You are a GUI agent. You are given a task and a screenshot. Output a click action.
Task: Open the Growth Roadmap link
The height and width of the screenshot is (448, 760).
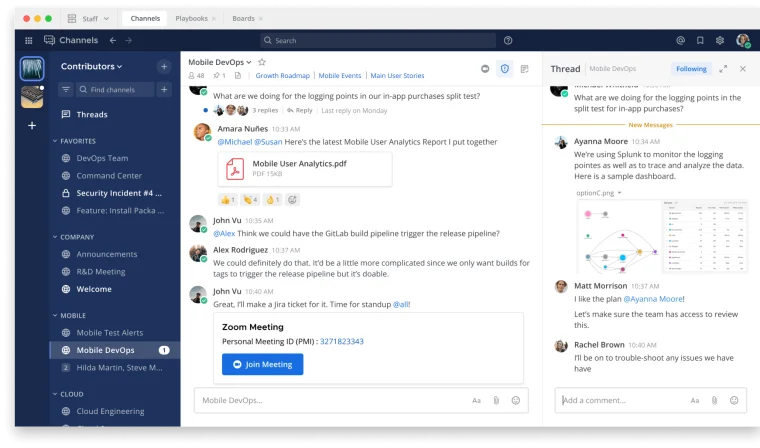point(282,76)
